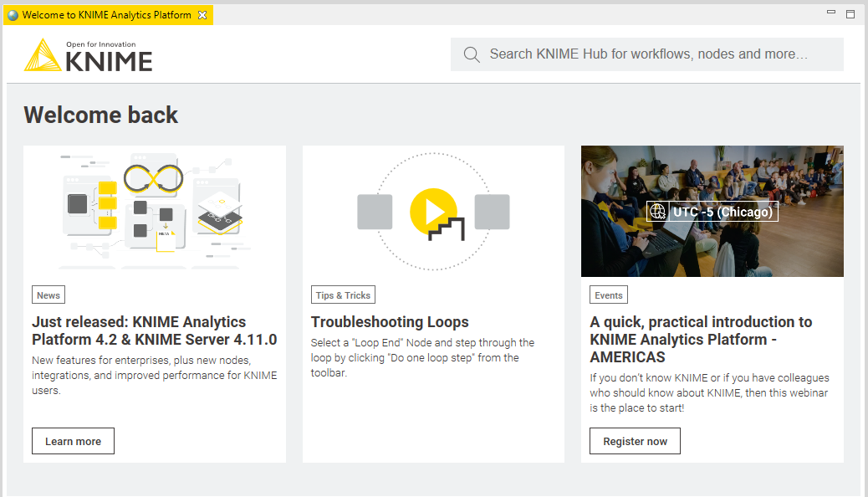Click the magnifying glass search icon

click(x=472, y=54)
